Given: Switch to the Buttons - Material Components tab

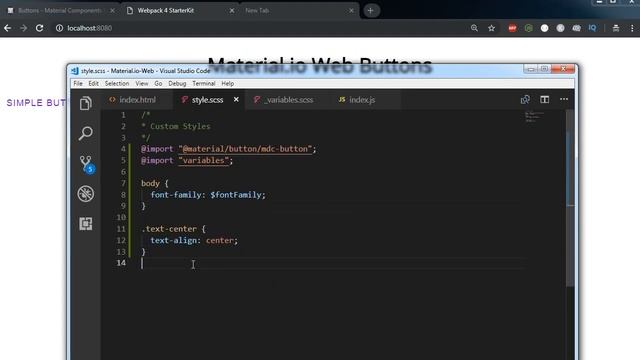Looking at the screenshot, I should (x=59, y=11).
